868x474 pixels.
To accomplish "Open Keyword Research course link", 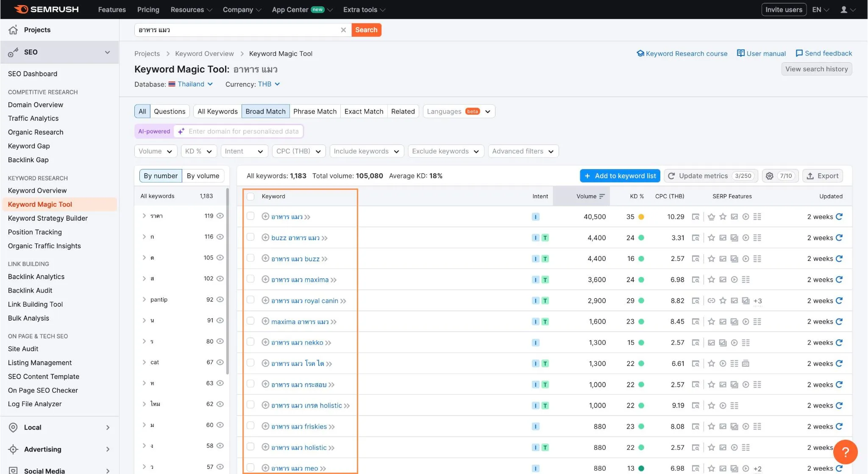I will coord(682,53).
